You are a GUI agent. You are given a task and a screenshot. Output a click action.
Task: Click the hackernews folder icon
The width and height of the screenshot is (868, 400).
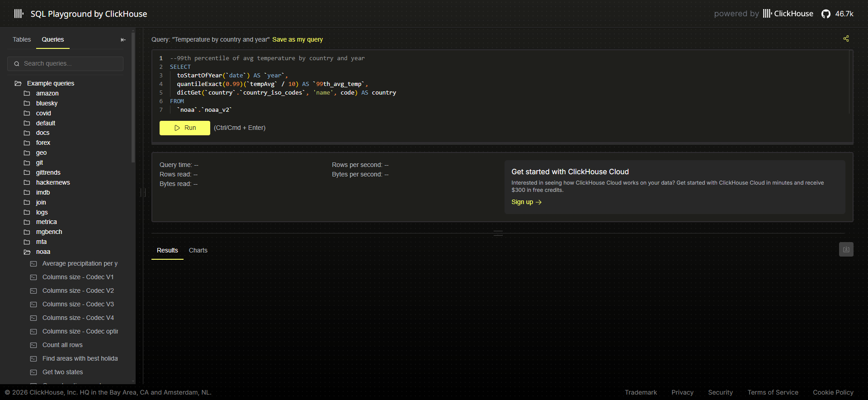pyautogui.click(x=27, y=182)
